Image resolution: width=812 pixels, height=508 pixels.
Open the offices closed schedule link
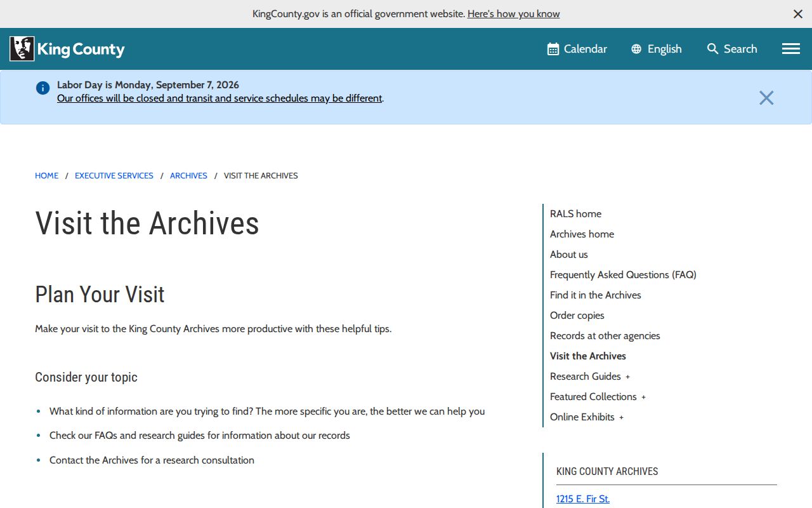coord(219,98)
